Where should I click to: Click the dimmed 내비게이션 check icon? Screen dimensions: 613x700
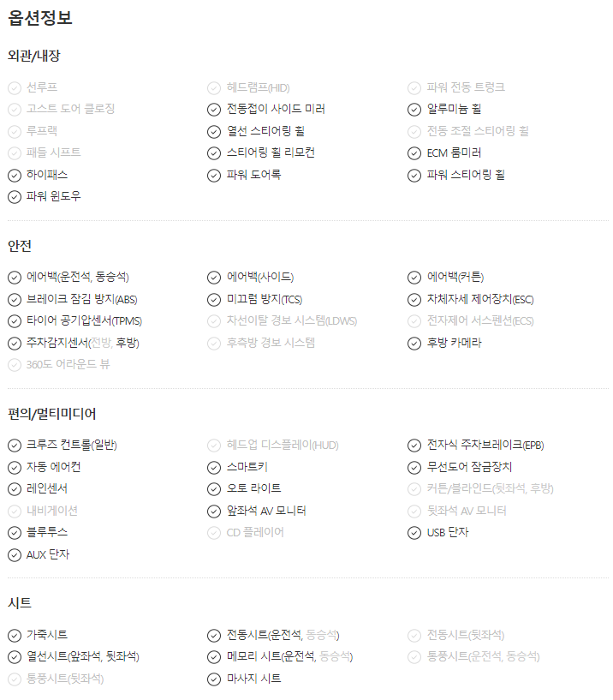[15, 512]
